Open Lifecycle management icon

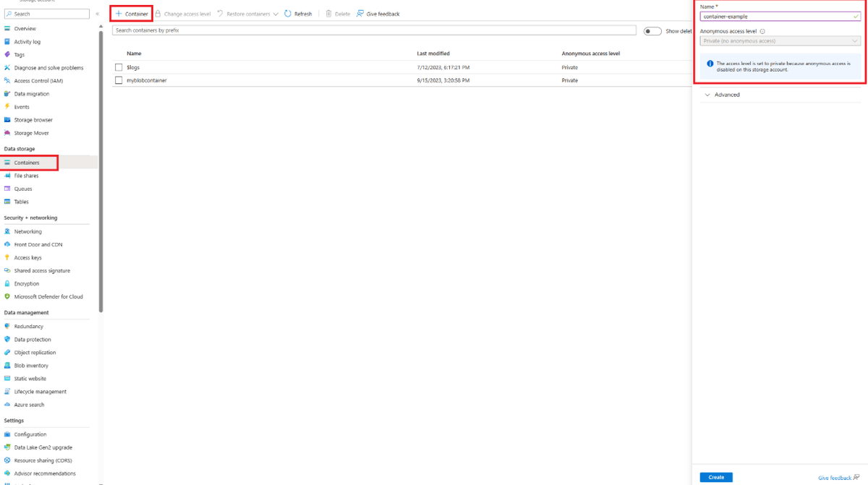click(x=7, y=391)
